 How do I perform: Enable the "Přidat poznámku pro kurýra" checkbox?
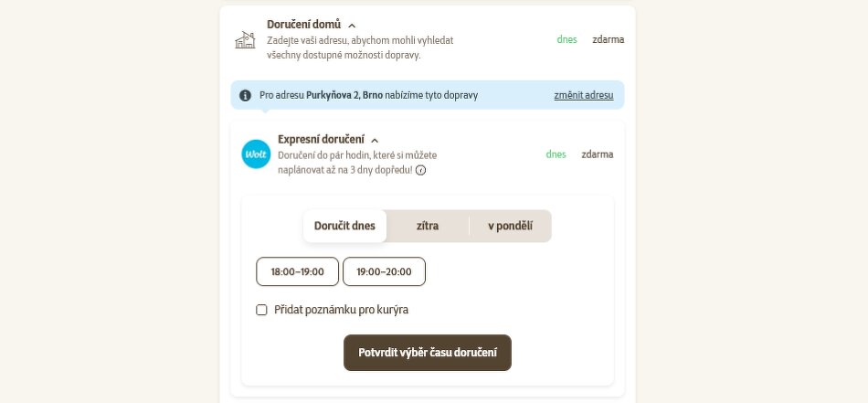pos(261,310)
